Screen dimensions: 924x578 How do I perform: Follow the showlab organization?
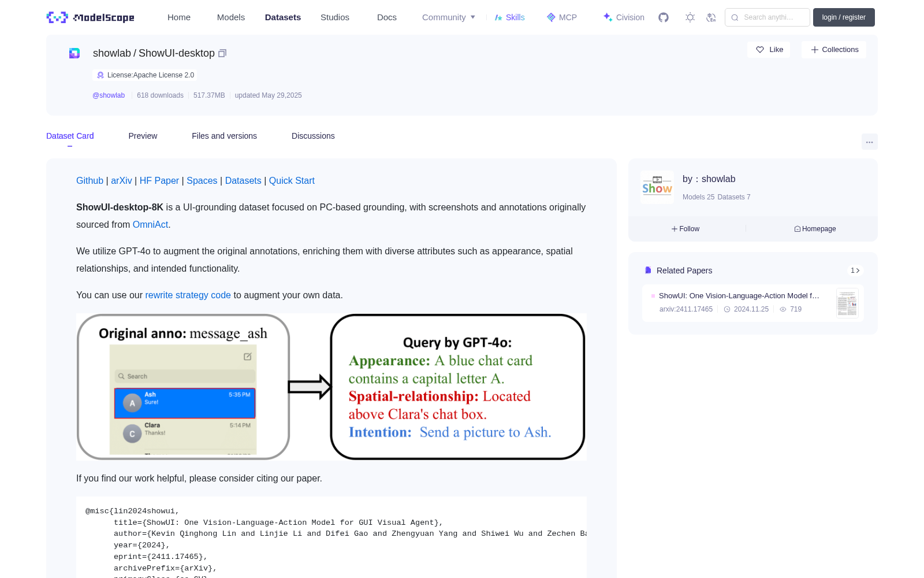pyautogui.click(x=685, y=229)
